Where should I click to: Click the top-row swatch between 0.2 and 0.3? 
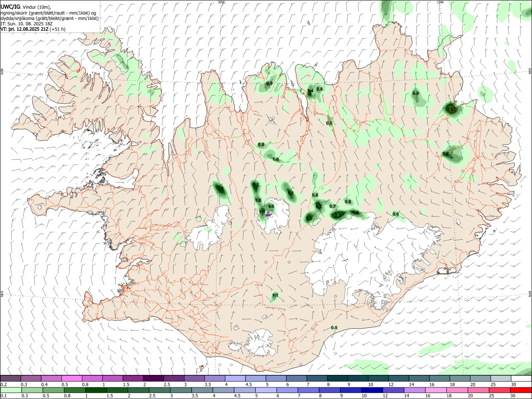pyautogui.click(x=11, y=378)
